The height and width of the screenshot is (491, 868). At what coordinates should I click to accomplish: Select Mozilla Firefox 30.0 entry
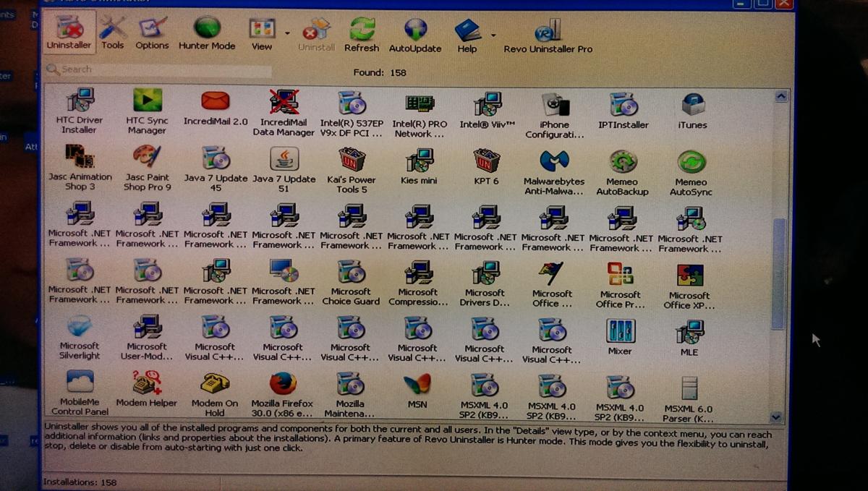tap(283, 394)
